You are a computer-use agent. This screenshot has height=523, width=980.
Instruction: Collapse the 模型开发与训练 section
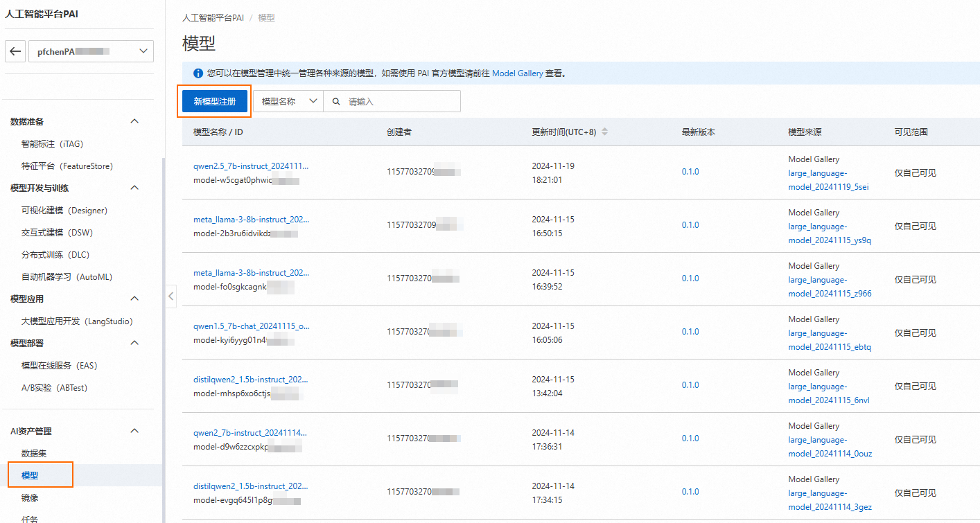click(x=135, y=188)
